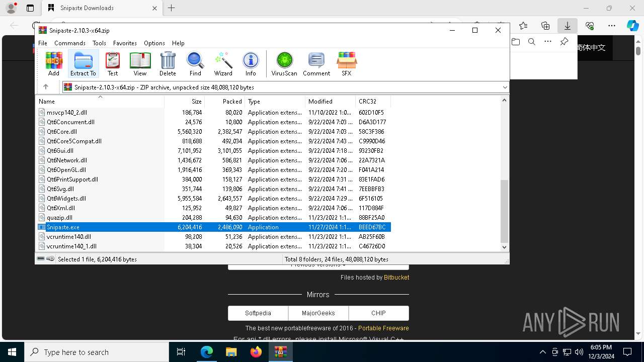The width and height of the screenshot is (644, 362).
Task: Click the Bitbucket link on webpage
Action: point(396,278)
